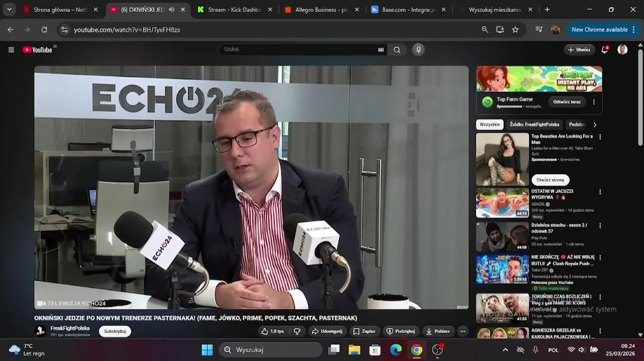Go back with the browser back arrow
This screenshot has height=361, width=644.
(x=11, y=30)
